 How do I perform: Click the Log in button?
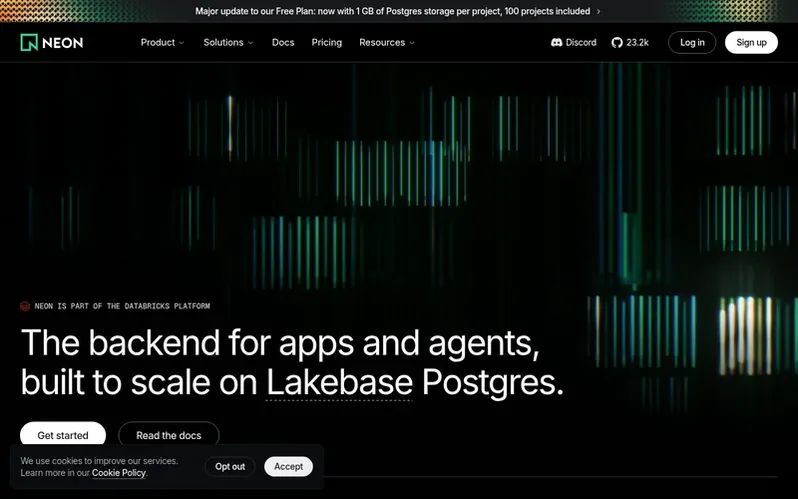click(692, 42)
